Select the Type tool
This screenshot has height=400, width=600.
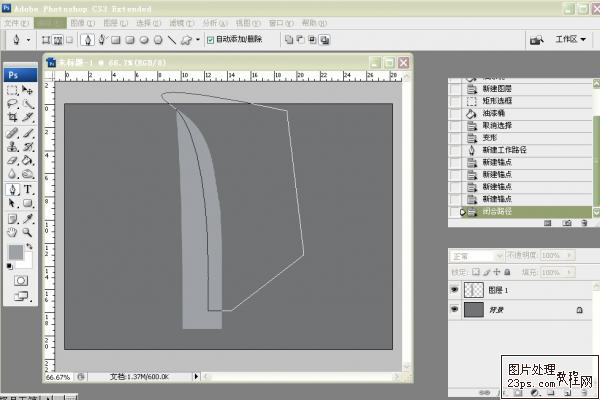coord(28,189)
